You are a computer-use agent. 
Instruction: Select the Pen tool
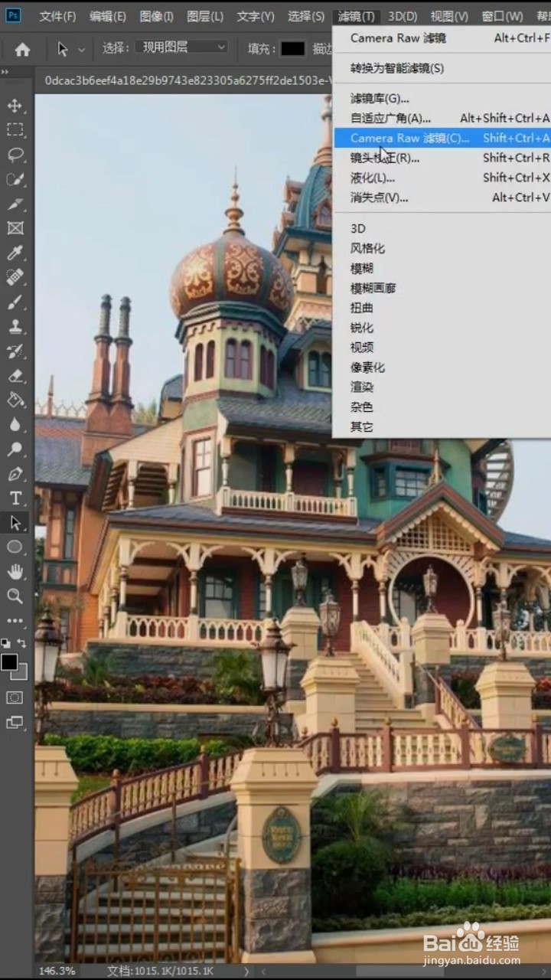(15, 473)
